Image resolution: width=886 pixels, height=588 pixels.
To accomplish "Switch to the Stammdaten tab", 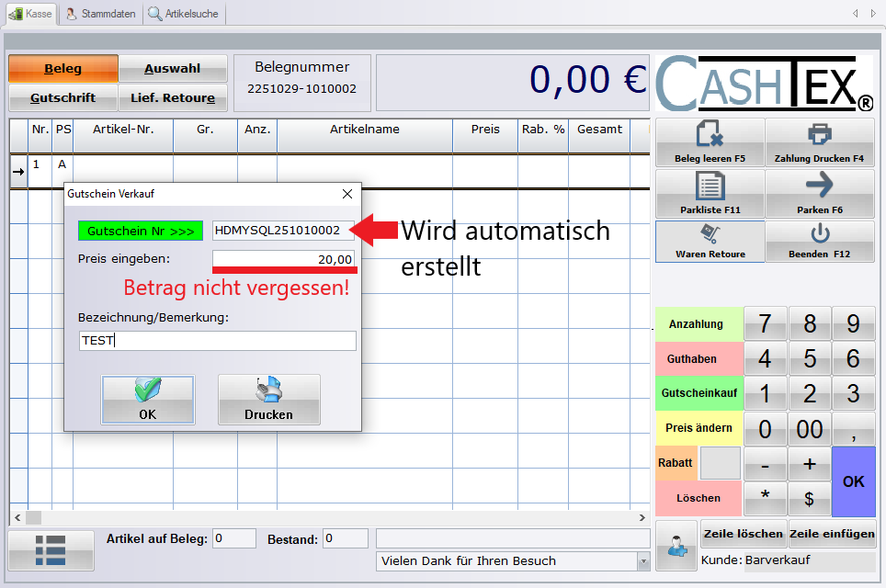I will pyautogui.click(x=99, y=14).
